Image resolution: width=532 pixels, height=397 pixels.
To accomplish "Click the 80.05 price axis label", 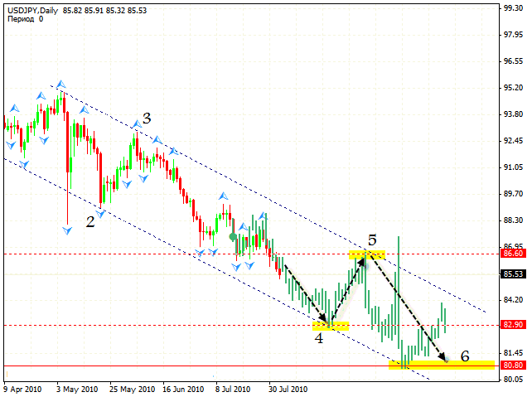I will click(x=513, y=380).
